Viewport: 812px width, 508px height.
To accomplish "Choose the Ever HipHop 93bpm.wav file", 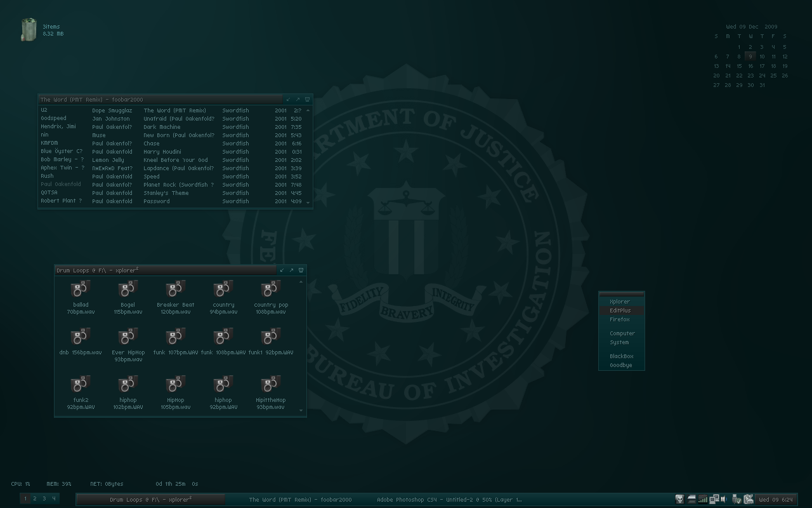I will [x=128, y=345].
